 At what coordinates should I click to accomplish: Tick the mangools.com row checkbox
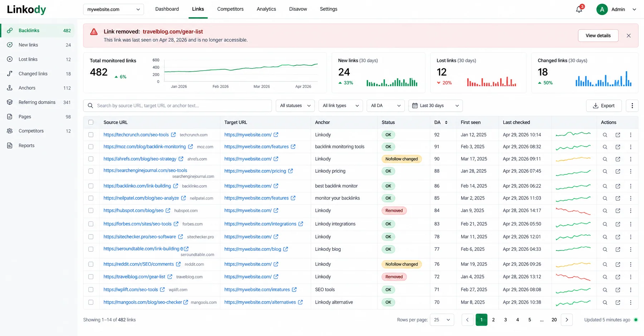point(91,302)
